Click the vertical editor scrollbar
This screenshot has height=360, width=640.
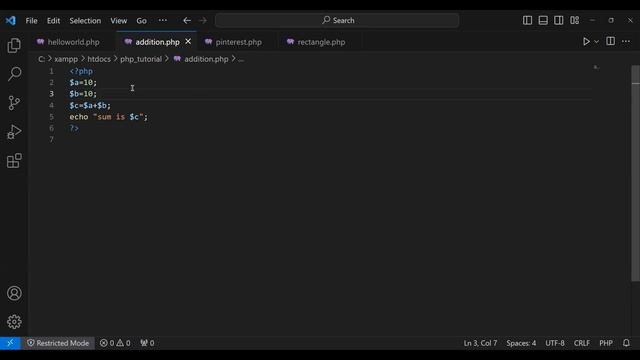coord(636,173)
